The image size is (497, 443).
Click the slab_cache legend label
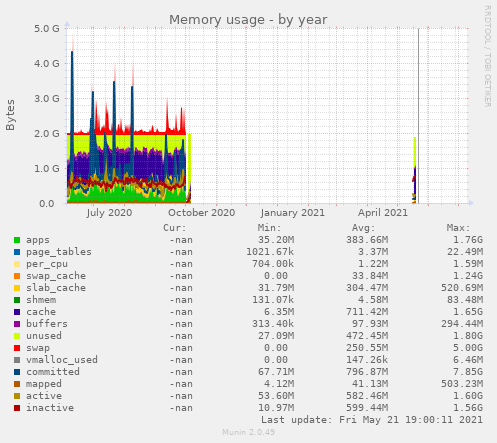[x=56, y=288]
